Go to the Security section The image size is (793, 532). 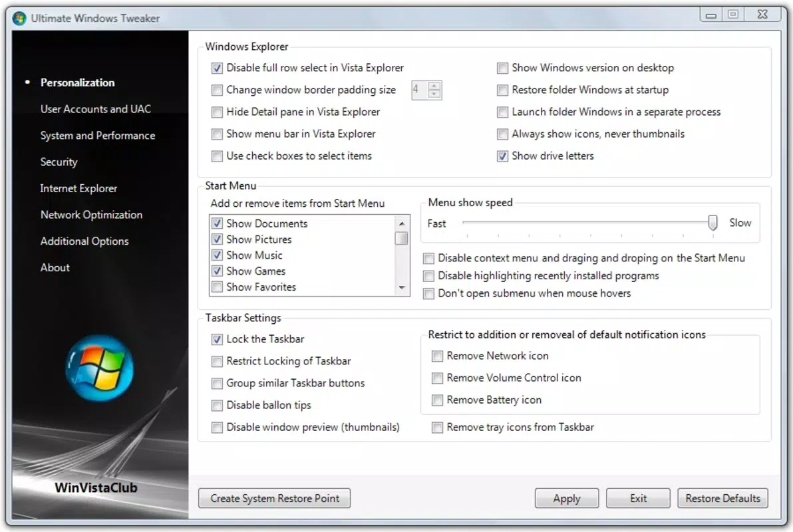tap(59, 162)
